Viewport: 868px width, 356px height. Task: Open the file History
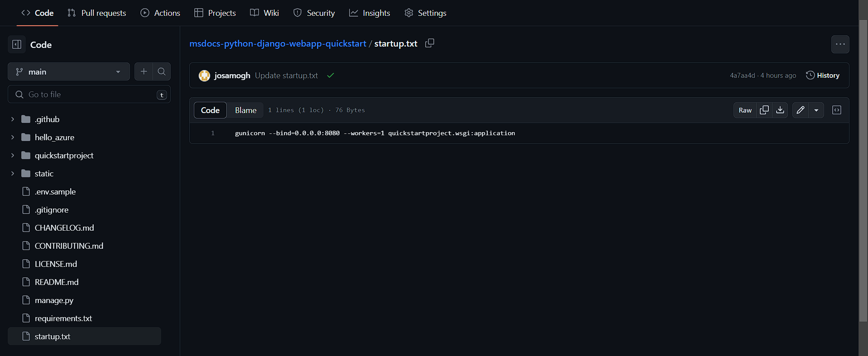pyautogui.click(x=823, y=76)
